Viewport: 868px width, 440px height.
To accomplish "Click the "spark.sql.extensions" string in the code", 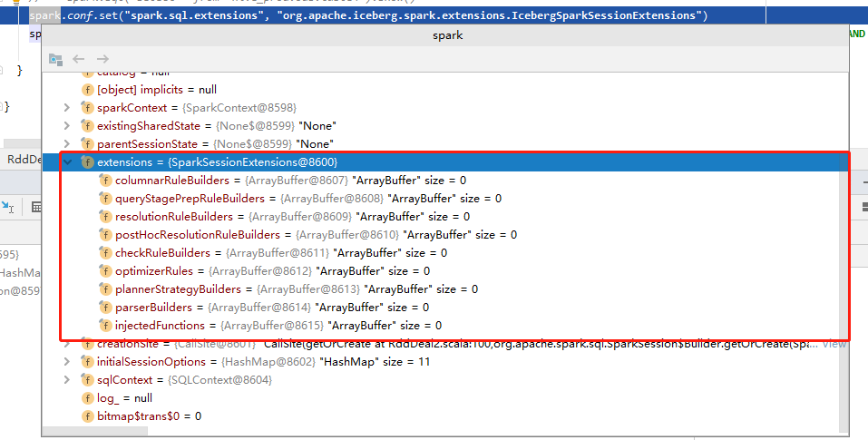I will 194,15.
